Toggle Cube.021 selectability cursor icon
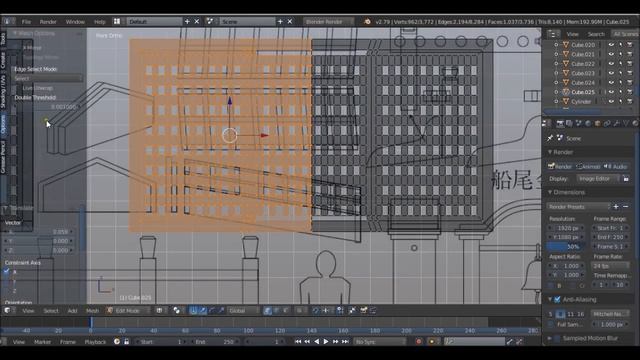 pos(621,54)
